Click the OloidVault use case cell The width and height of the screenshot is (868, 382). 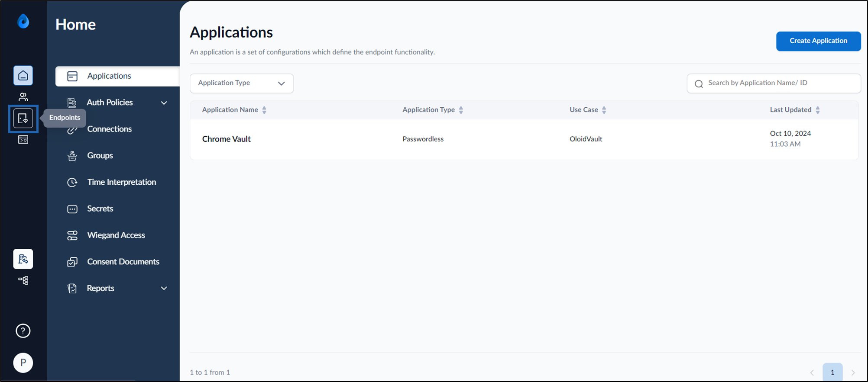pyautogui.click(x=586, y=139)
